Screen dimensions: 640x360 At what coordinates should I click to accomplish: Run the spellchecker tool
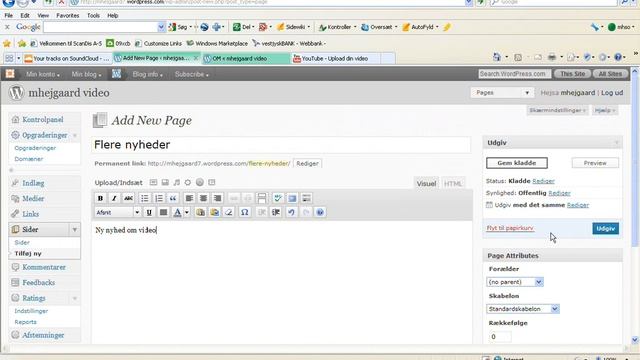278,198
